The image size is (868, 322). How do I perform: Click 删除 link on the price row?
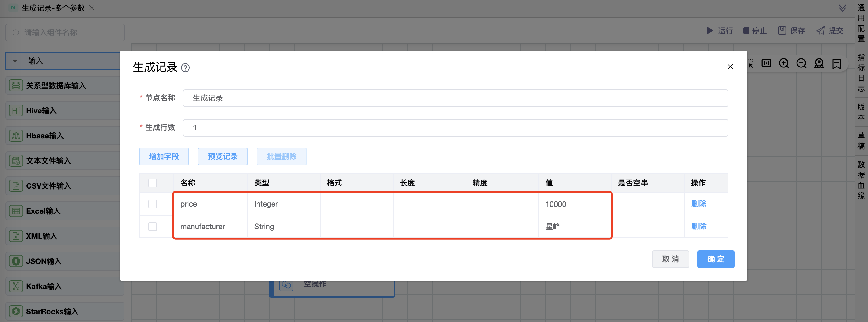(x=699, y=204)
